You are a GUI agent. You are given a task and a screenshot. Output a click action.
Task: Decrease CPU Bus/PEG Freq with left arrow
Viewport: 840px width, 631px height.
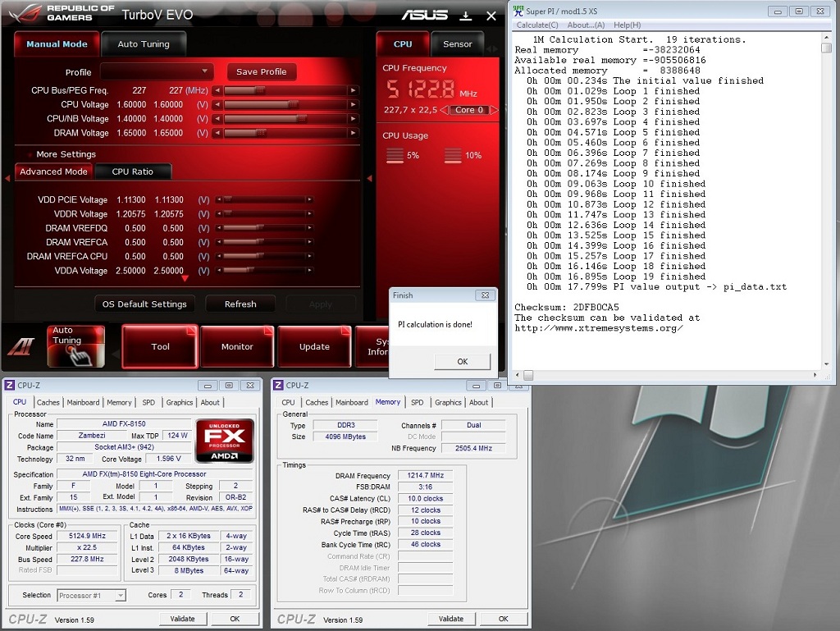tap(217, 90)
